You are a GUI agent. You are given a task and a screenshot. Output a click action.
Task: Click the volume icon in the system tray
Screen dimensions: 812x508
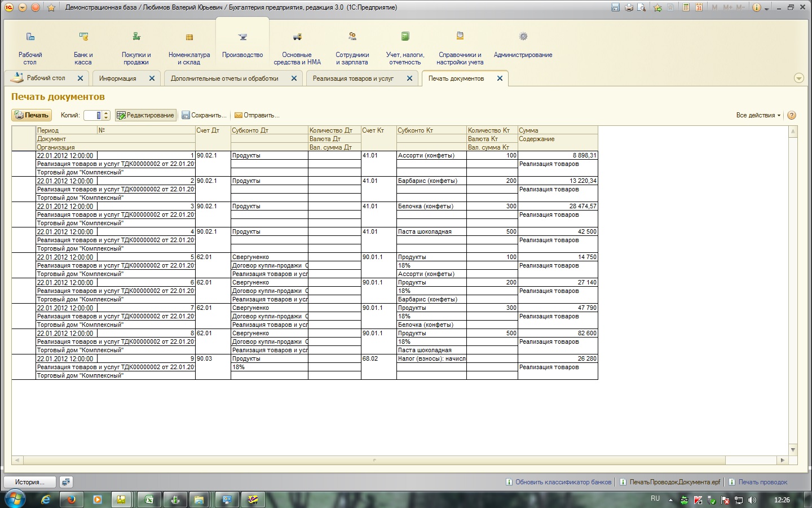click(752, 500)
